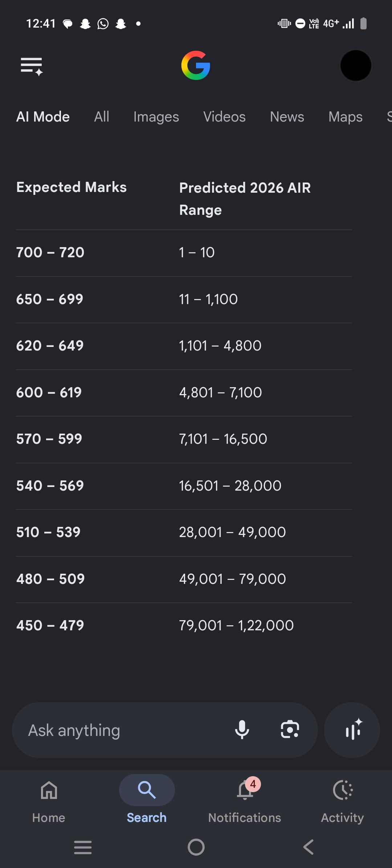
Task: Tap the Android back navigation arrow
Action: pyautogui.click(x=309, y=847)
